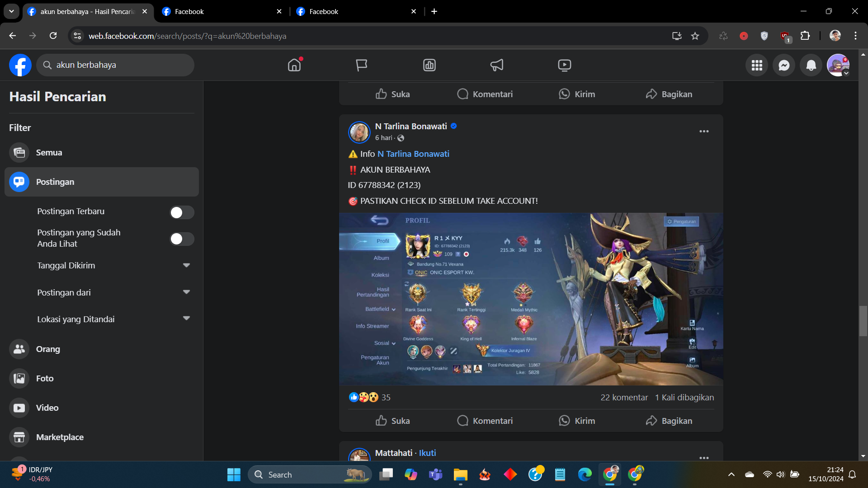868x488 pixels.
Task: Open account profile picture menu
Action: pyautogui.click(x=838, y=66)
